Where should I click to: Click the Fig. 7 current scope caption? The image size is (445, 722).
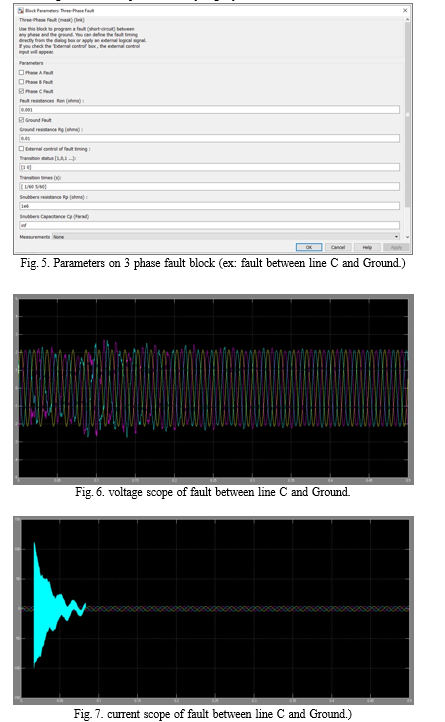tap(213, 714)
